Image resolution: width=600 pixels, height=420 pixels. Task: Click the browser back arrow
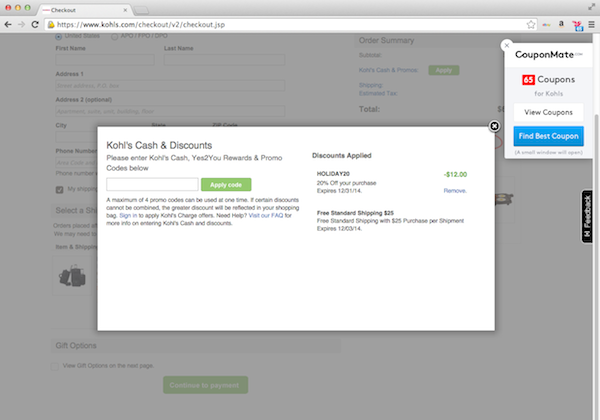point(8,24)
